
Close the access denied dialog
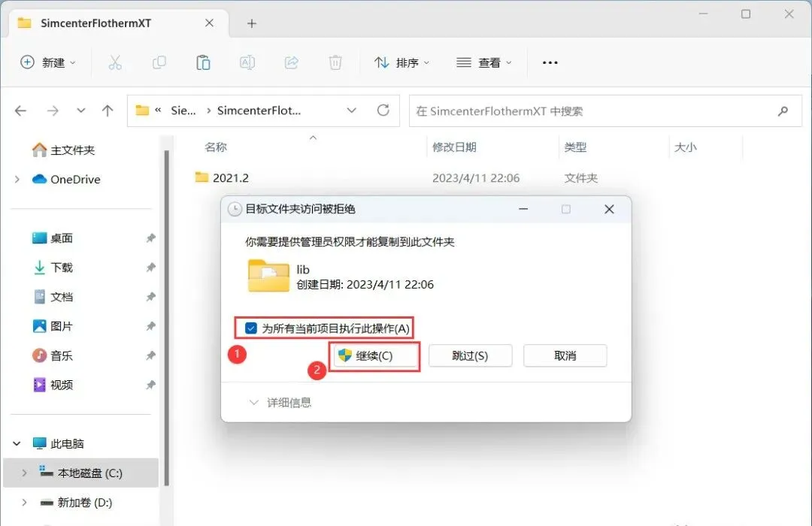[609, 209]
